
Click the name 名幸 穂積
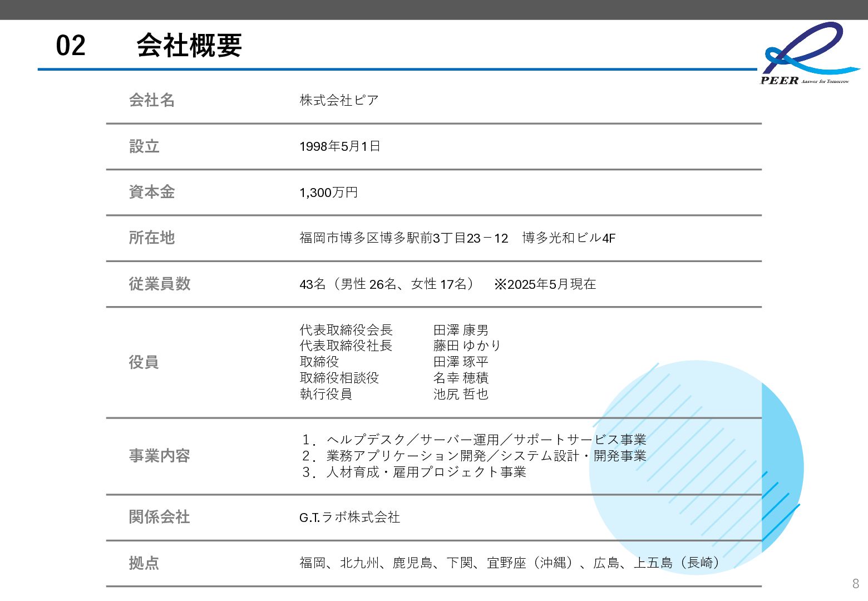[x=461, y=378]
